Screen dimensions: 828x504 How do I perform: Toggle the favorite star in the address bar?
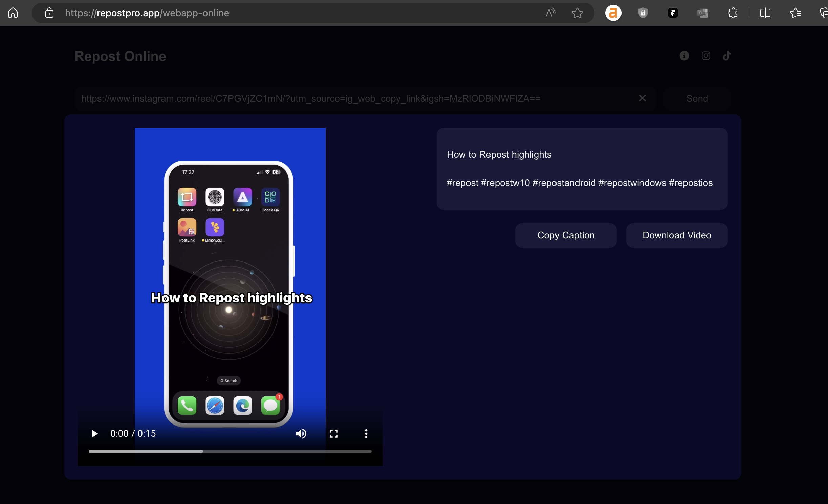pos(577,13)
